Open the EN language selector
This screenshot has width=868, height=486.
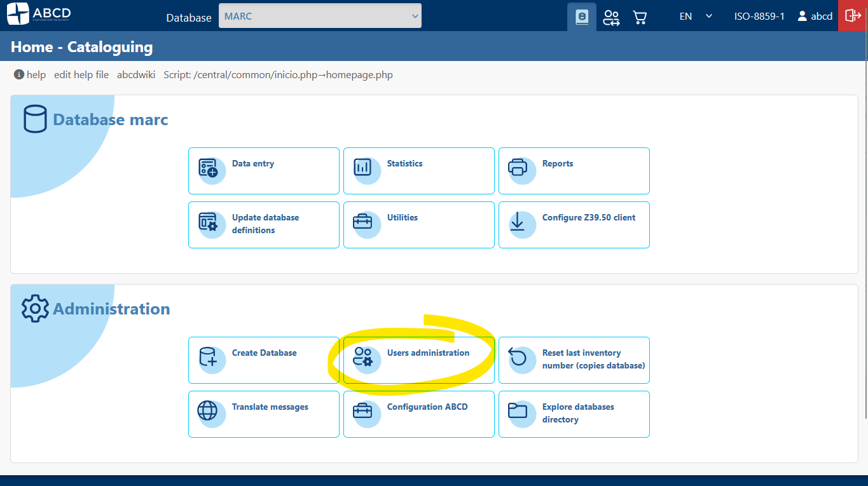(694, 17)
